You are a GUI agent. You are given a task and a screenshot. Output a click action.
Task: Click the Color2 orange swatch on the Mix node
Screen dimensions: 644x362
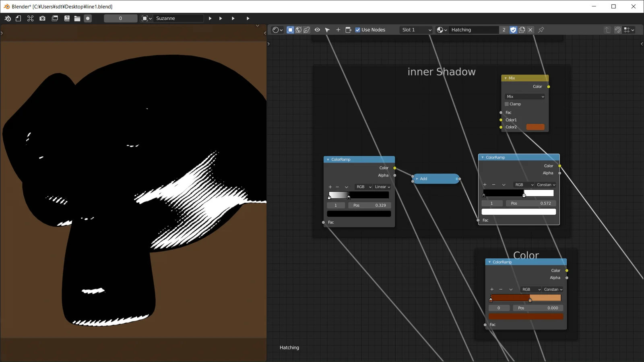[536, 127]
